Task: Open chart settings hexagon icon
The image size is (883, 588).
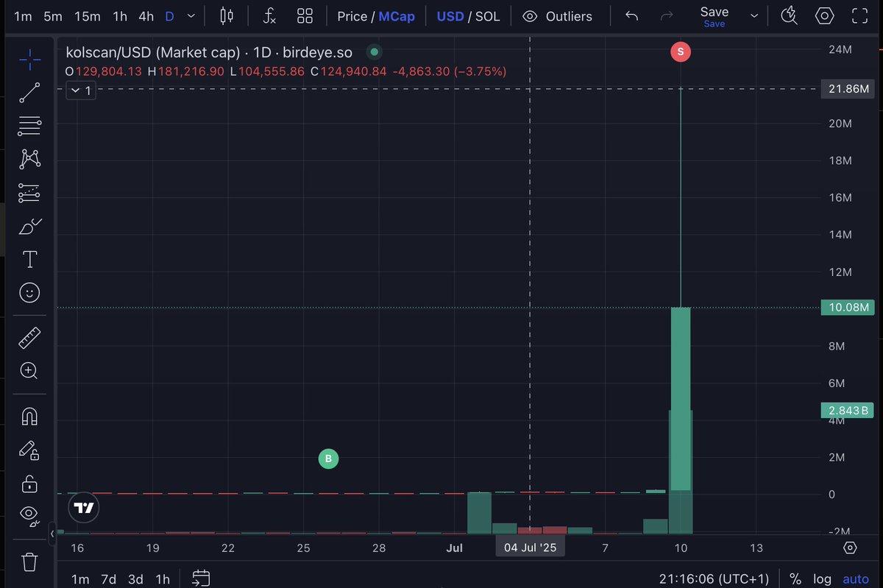Action: 825,15
